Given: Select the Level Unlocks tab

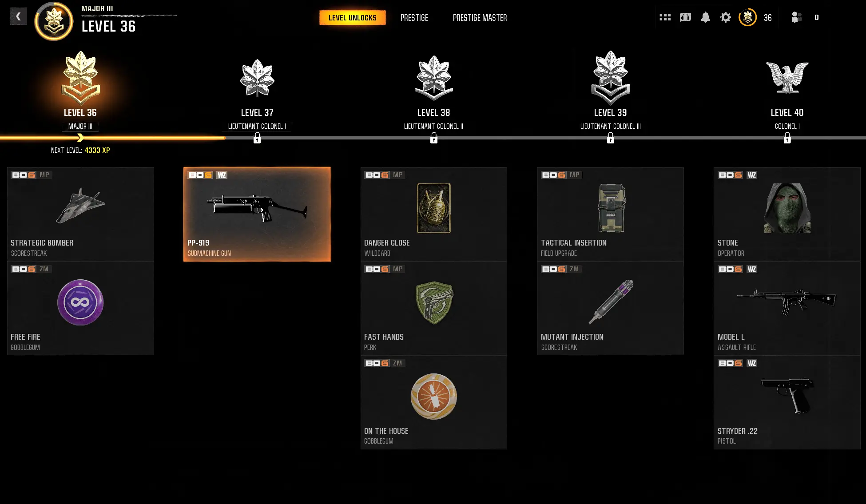Looking at the screenshot, I should click(x=353, y=18).
